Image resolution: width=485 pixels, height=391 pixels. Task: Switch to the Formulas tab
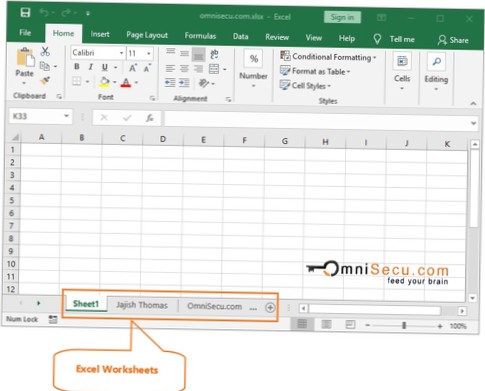click(x=200, y=36)
